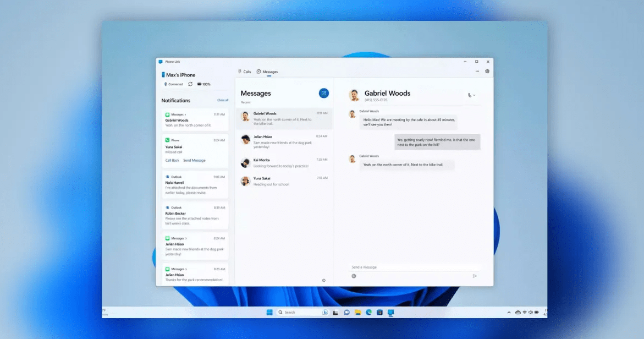Click Call Back on the Yuna Sakai missed call
The height and width of the screenshot is (339, 644).
(x=172, y=160)
